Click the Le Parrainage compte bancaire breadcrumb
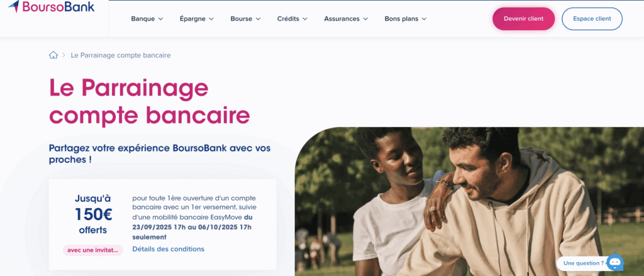644x276 pixels. pos(121,55)
